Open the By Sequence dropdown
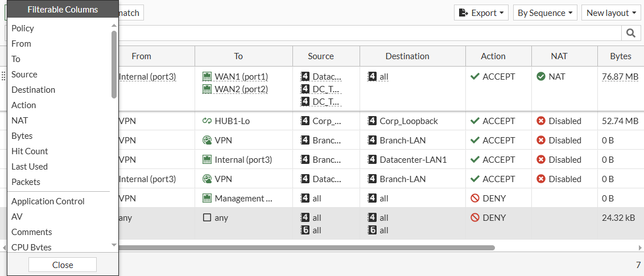The height and width of the screenshot is (276, 644). click(x=545, y=13)
